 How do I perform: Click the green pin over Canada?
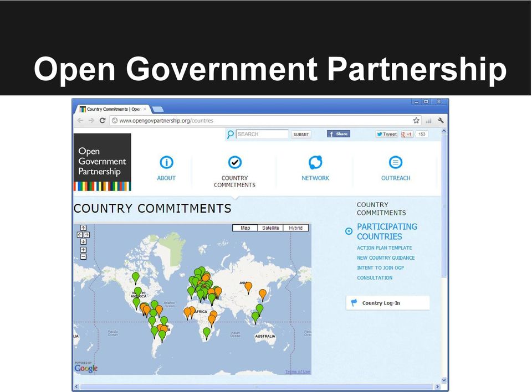coord(136,278)
